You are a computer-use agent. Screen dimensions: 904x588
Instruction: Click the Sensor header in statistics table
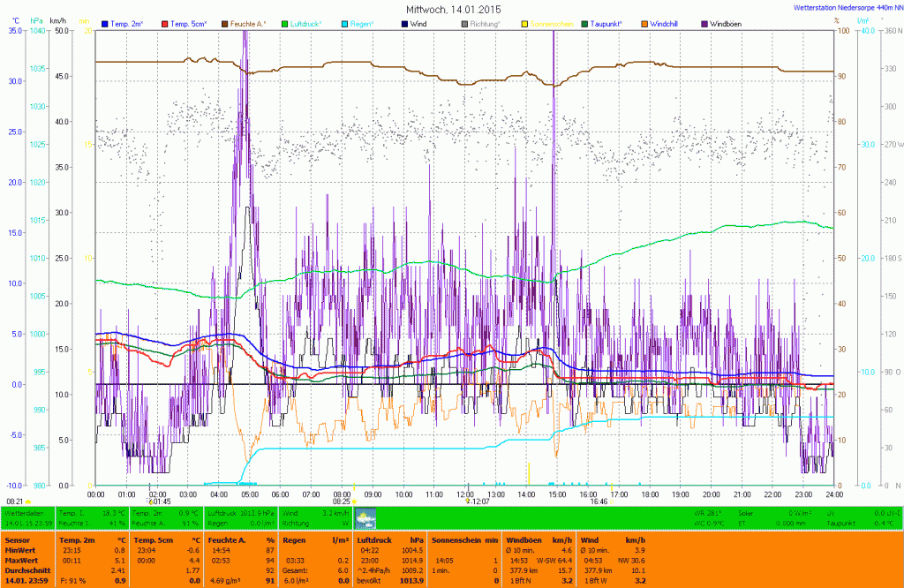18,539
